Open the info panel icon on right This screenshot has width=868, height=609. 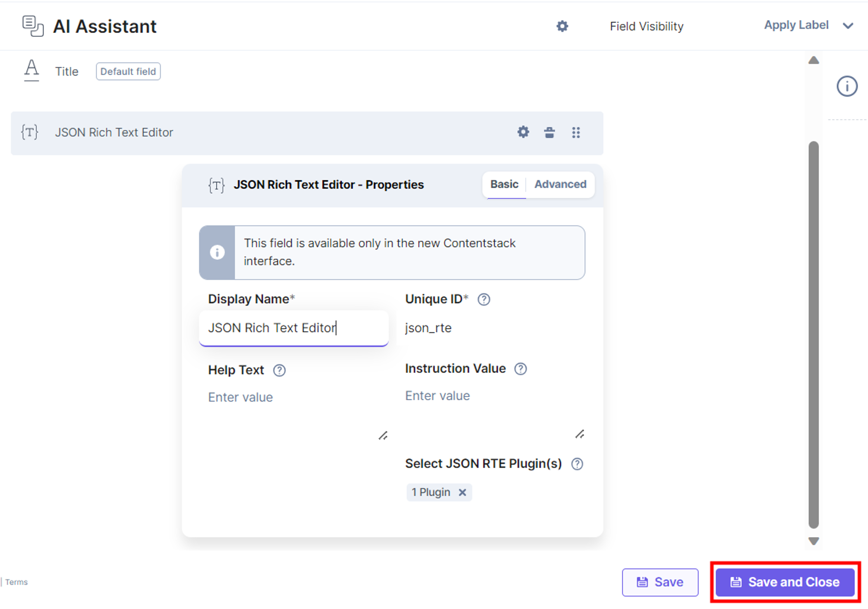tap(847, 87)
